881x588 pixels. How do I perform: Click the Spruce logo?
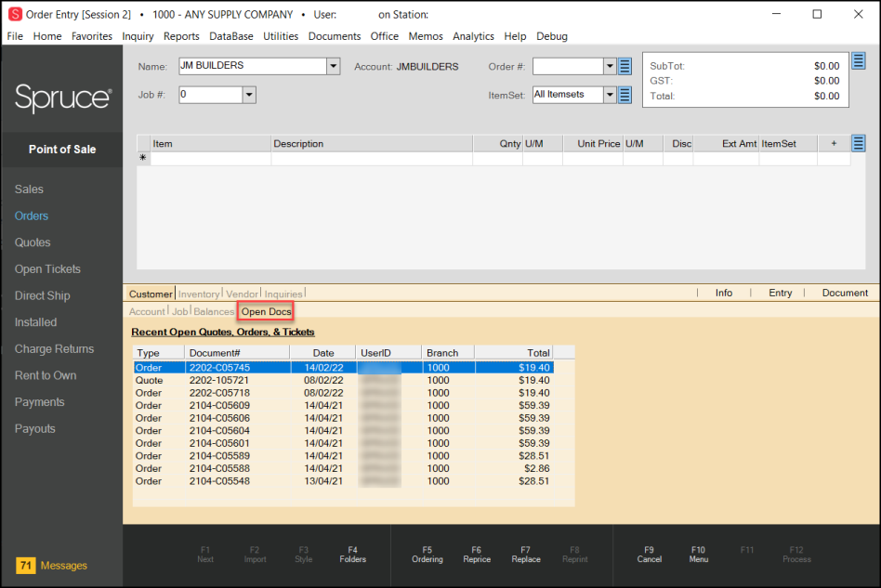click(63, 98)
